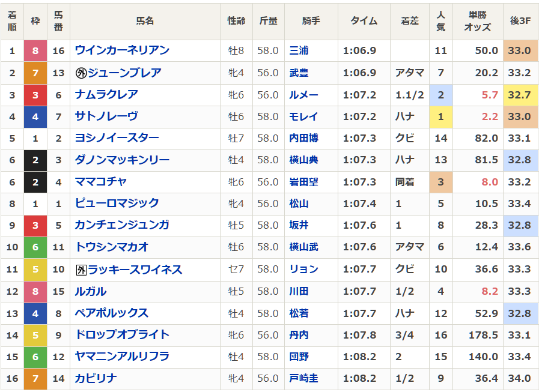
Task: Click the orange frame 7 cell for カピリナ
Action: [35, 378]
